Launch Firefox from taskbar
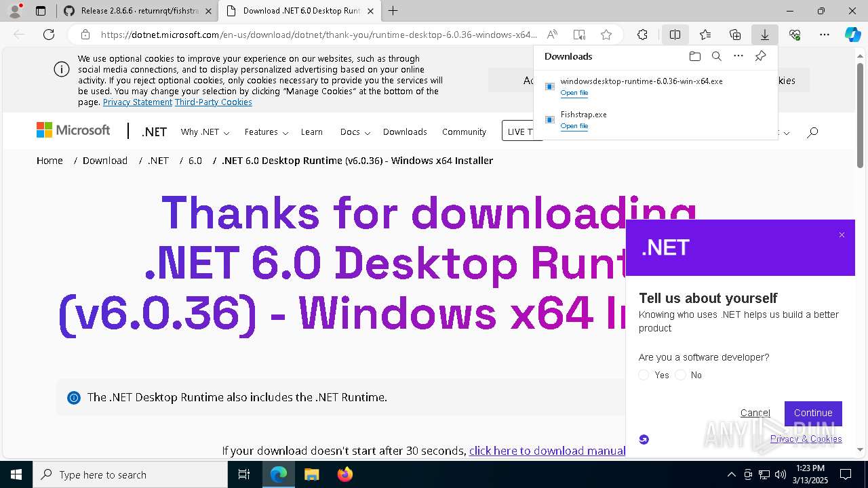Viewport: 868px width, 488px height. [x=345, y=474]
